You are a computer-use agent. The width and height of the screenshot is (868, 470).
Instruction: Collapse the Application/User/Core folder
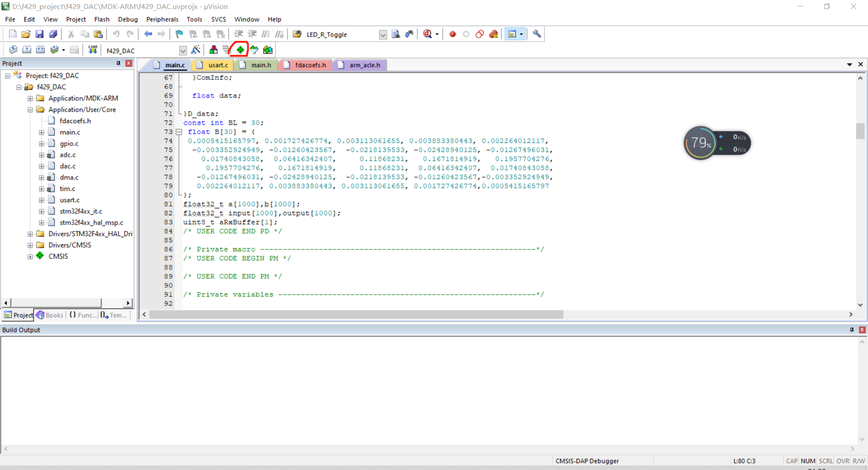tap(30, 110)
